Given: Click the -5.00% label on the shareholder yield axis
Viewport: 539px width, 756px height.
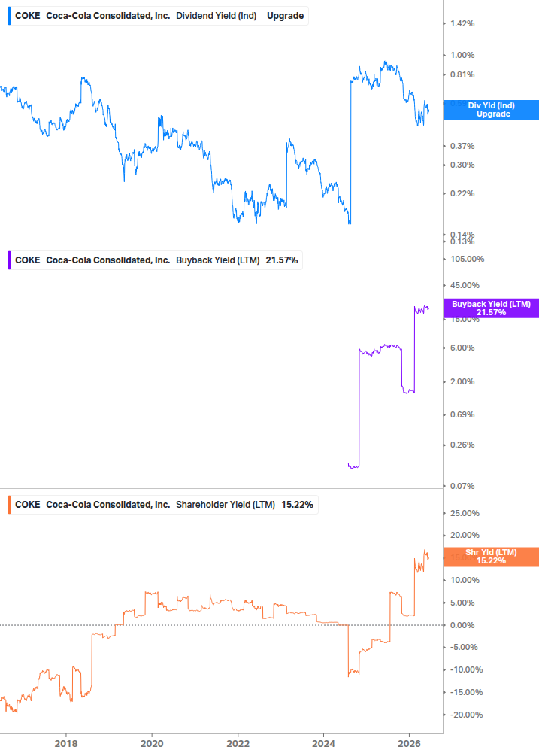Looking at the screenshot, I should (464, 647).
